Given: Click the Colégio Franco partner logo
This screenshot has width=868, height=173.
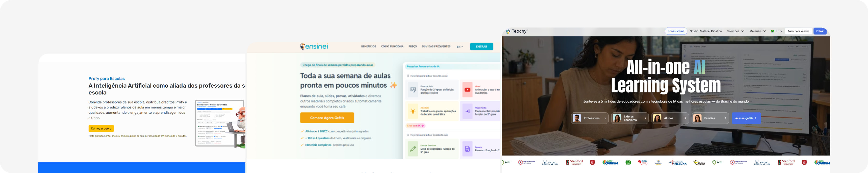Looking at the screenshot, I should pyautogui.click(x=678, y=163).
